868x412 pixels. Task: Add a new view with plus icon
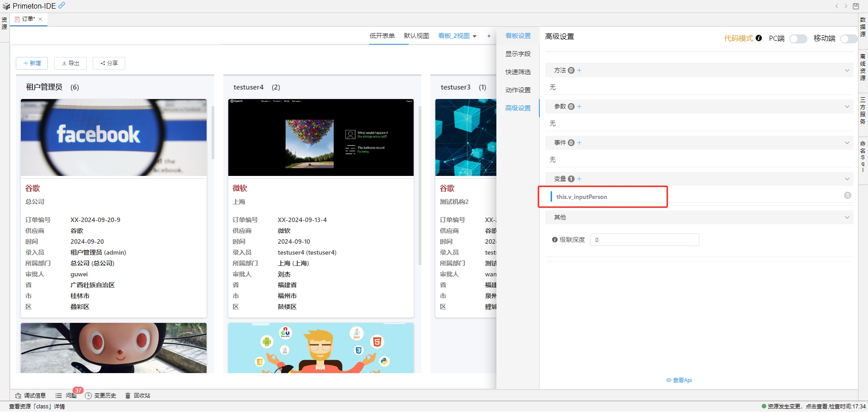[x=489, y=36]
